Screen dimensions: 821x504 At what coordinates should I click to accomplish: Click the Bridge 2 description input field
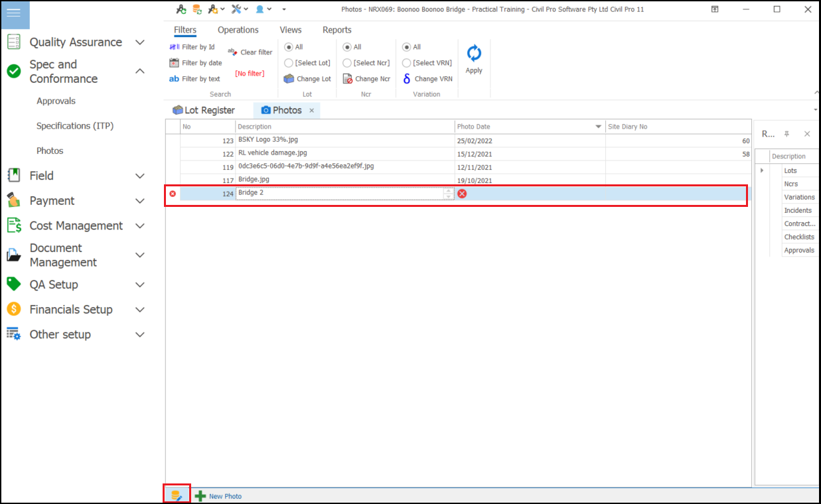click(x=338, y=193)
